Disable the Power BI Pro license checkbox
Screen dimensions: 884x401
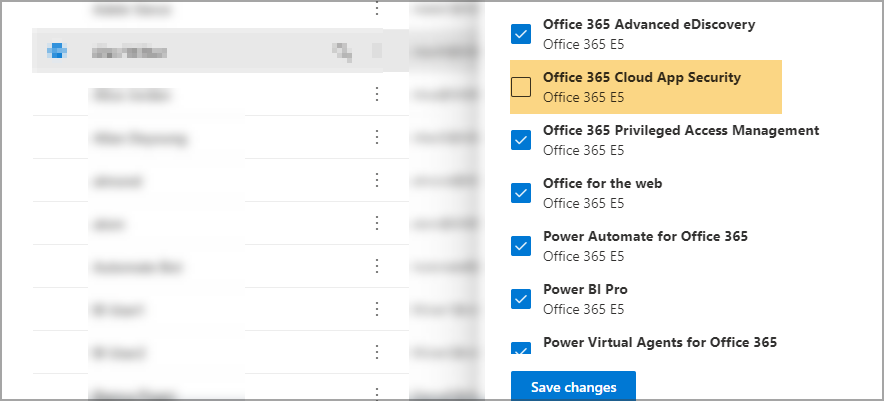521,299
